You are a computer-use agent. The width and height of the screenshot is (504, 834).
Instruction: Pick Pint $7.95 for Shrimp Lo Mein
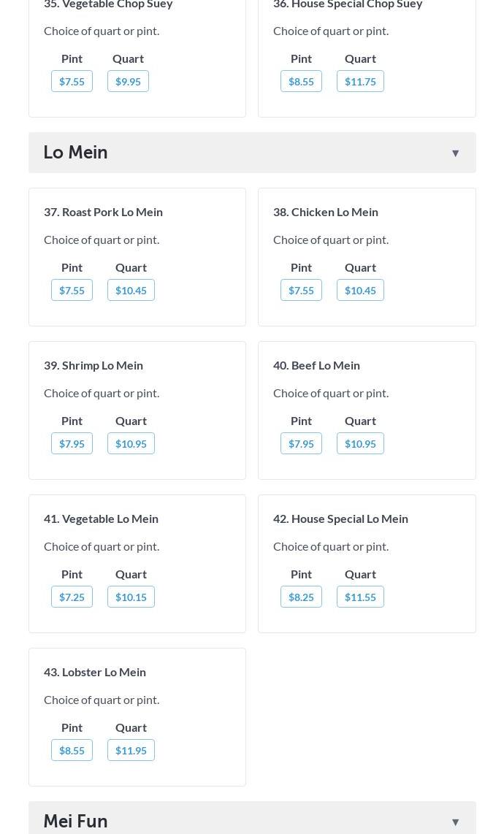click(x=72, y=443)
